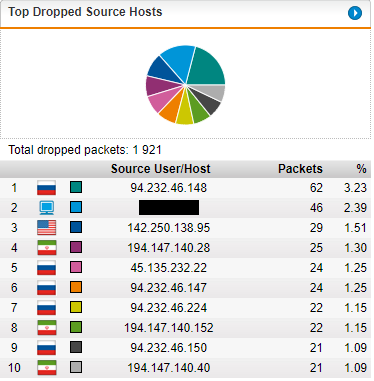Open host 142.250.138.95
Image resolution: width=374 pixels, height=381 pixels.
coord(169,228)
